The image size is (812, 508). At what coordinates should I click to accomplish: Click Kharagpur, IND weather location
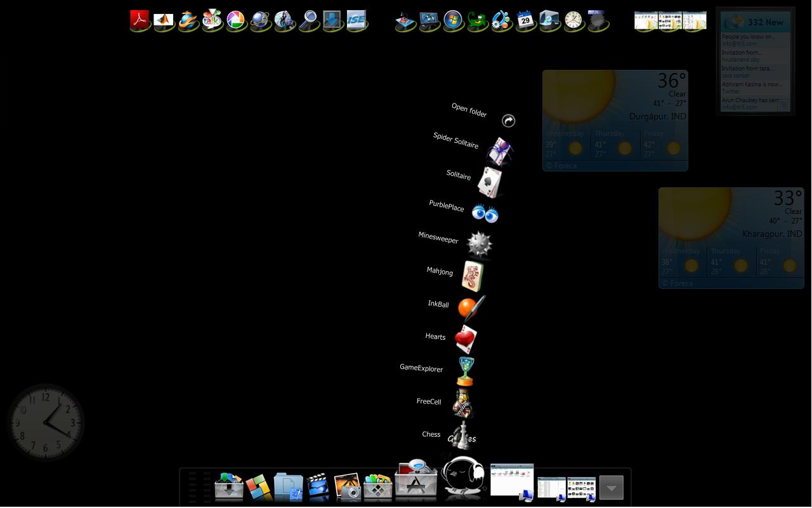click(772, 234)
